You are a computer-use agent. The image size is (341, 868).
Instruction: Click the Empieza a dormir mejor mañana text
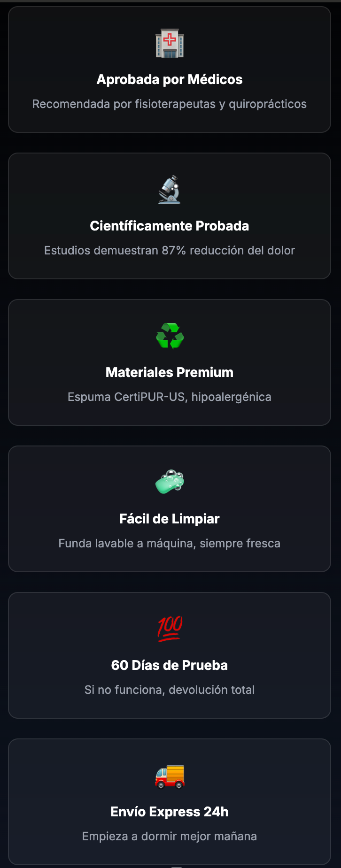[x=170, y=836]
